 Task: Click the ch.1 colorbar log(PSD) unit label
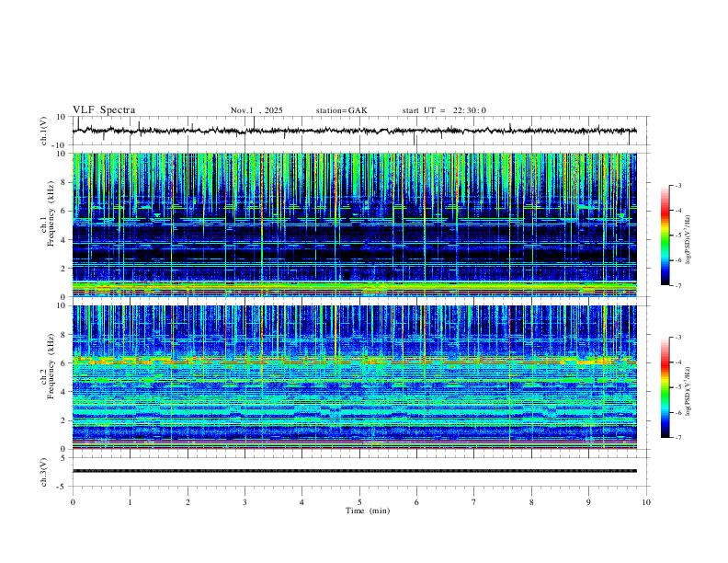[688, 239]
